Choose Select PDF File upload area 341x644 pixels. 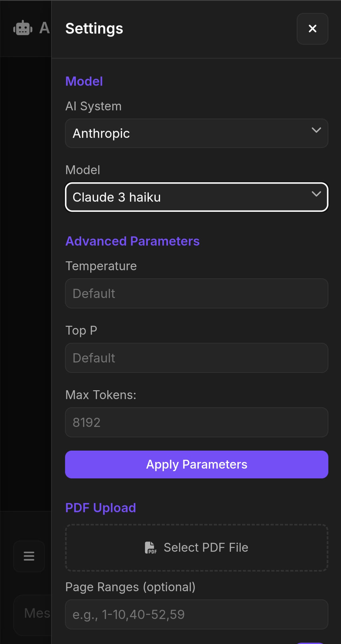click(x=196, y=548)
